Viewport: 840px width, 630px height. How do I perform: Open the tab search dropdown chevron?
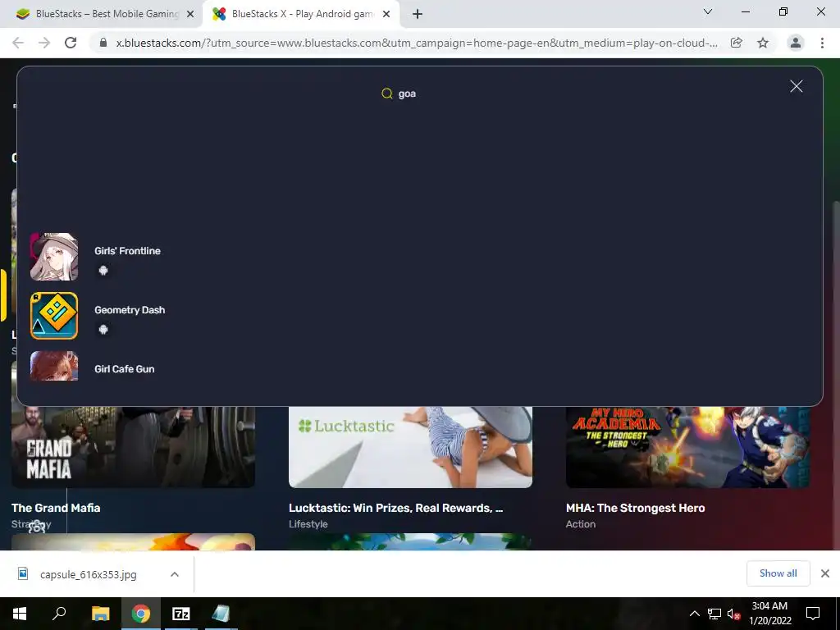point(708,11)
